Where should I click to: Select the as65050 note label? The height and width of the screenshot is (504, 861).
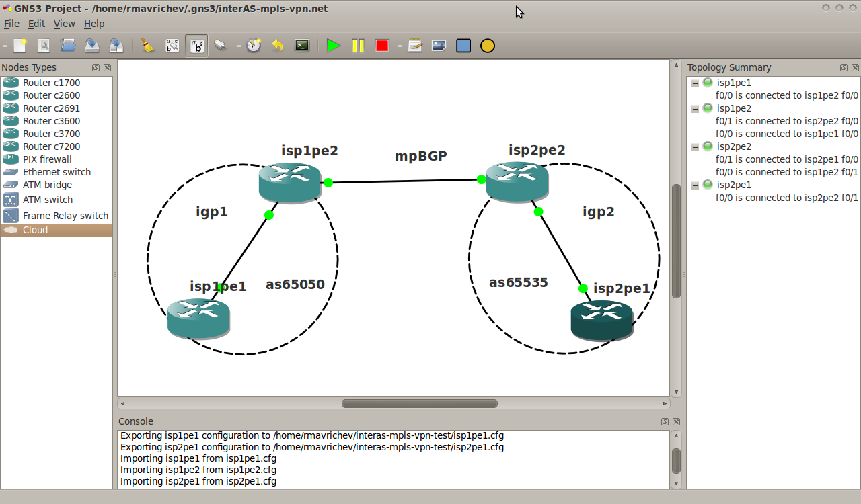[x=295, y=284]
